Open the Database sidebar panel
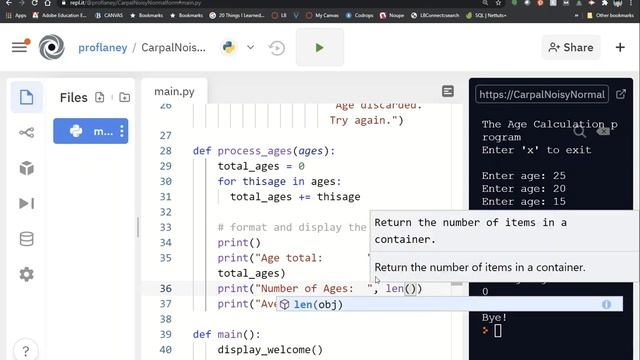The height and width of the screenshot is (360, 640). click(x=27, y=239)
